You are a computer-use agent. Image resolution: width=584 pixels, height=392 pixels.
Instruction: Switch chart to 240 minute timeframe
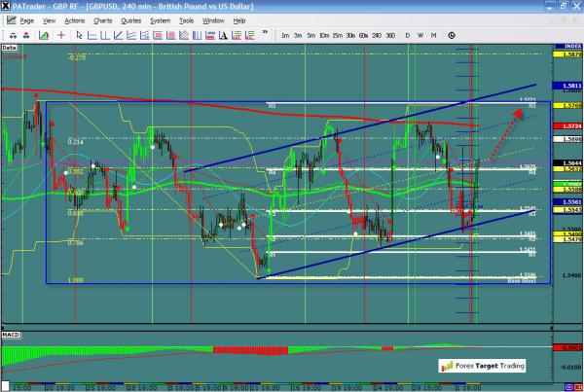(x=377, y=35)
